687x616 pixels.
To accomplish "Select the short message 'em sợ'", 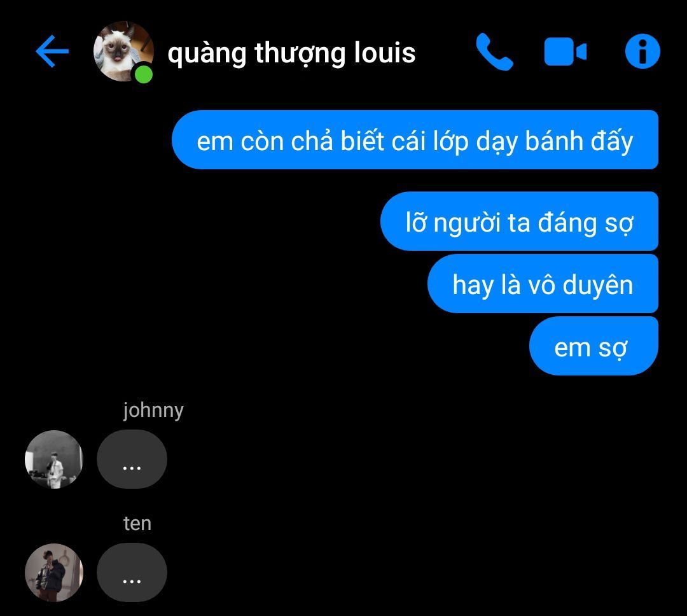I will [x=593, y=346].
